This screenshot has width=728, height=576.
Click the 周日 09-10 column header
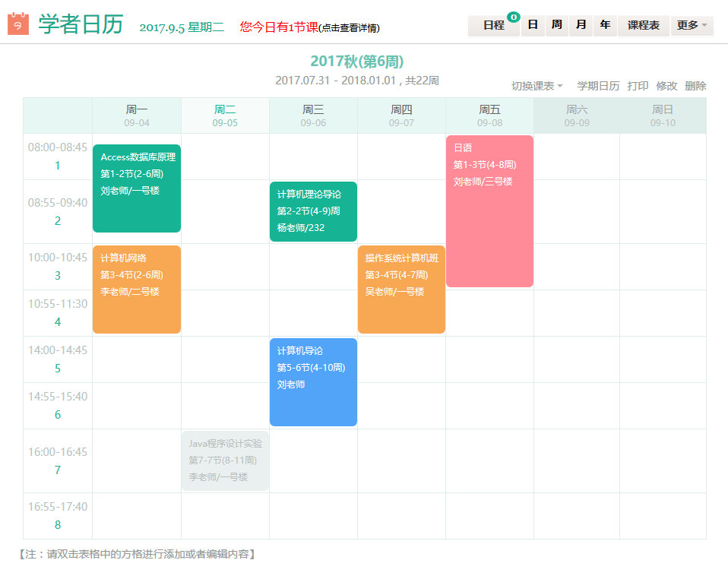coord(663,116)
